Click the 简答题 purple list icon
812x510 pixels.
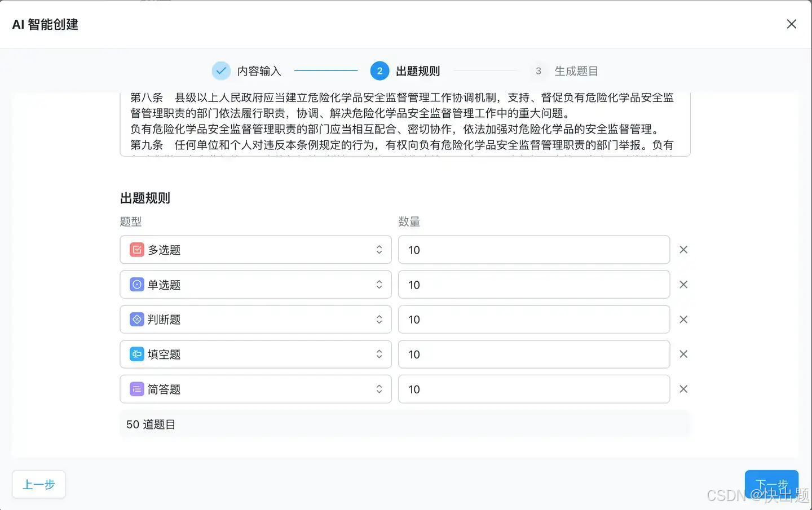[137, 389]
